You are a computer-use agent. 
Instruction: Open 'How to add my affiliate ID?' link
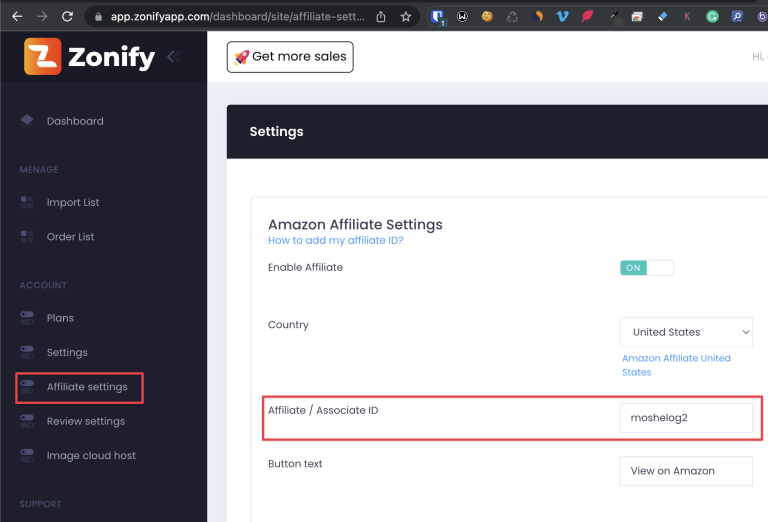tap(336, 240)
